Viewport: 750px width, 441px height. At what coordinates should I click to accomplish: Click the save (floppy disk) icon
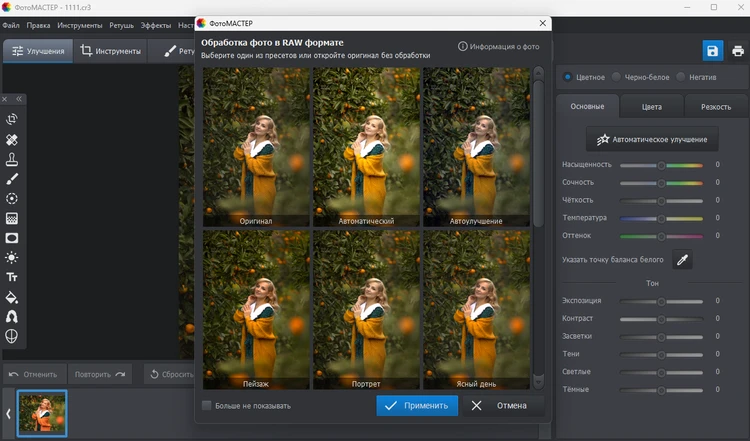712,51
